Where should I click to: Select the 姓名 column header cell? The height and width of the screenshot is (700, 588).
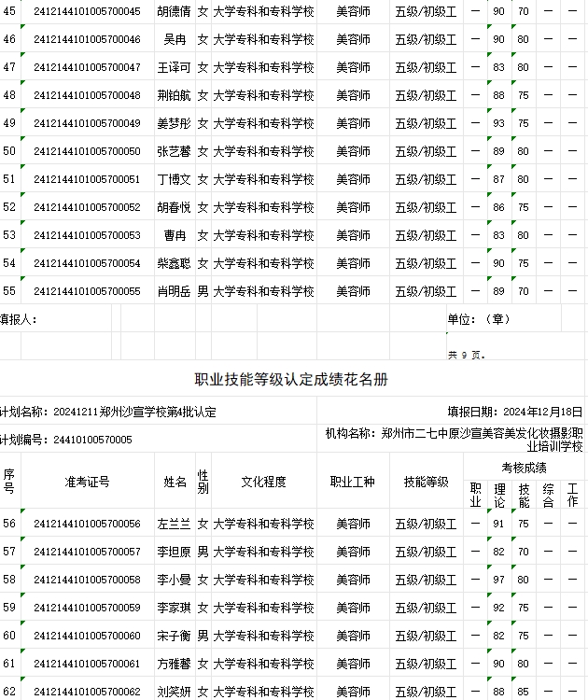(x=175, y=482)
